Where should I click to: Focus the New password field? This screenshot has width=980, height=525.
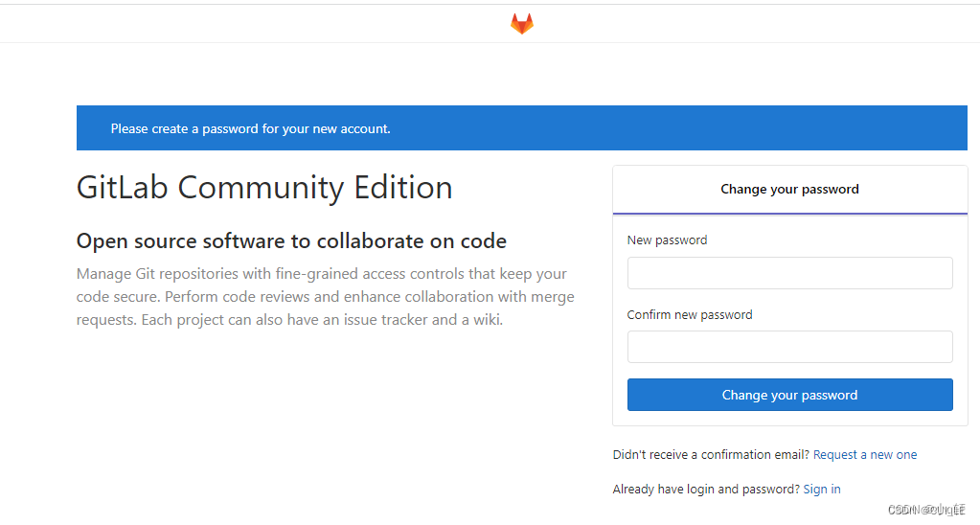pyautogui.click(x=790, y=273)
